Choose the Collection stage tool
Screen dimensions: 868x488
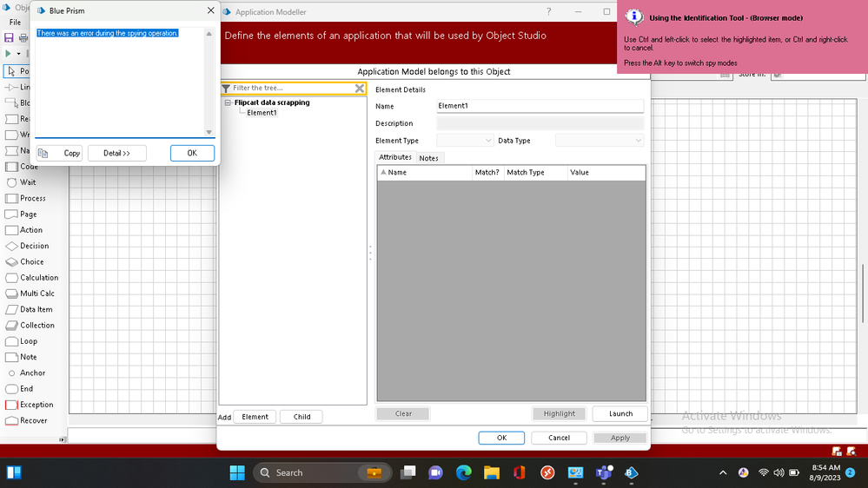click(x=36, y=326)
